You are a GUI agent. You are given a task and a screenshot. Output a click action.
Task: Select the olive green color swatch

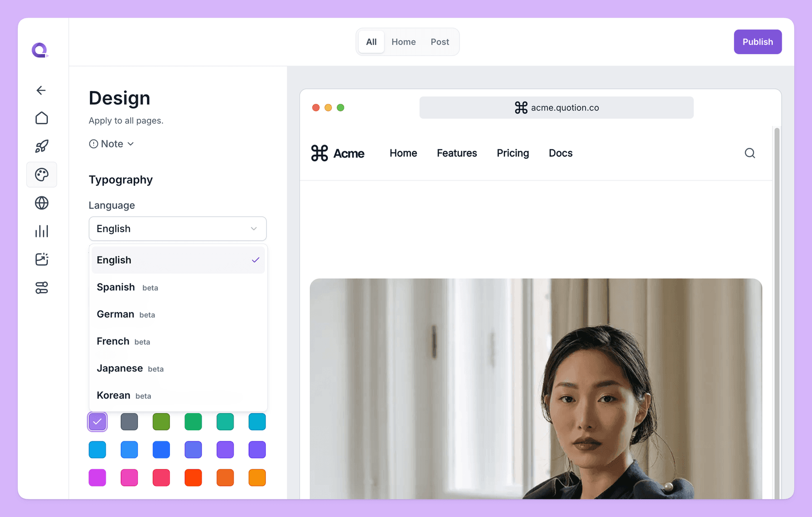click(161, 422)
